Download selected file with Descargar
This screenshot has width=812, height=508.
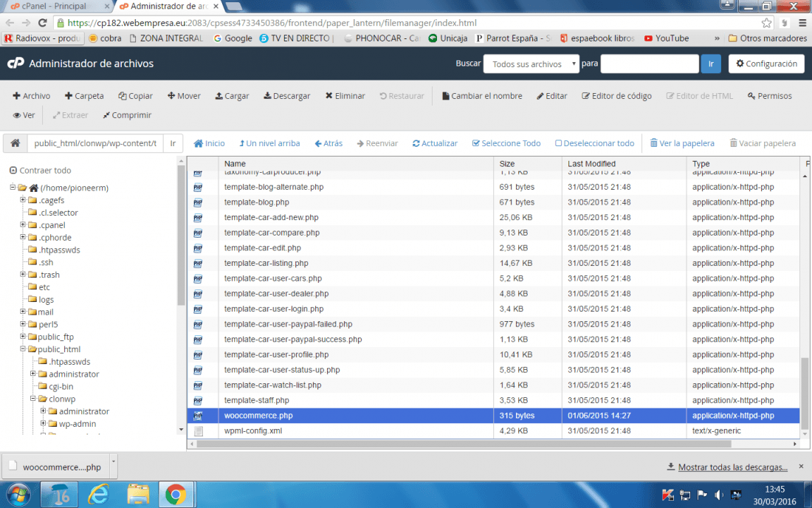tap(287, 96)
